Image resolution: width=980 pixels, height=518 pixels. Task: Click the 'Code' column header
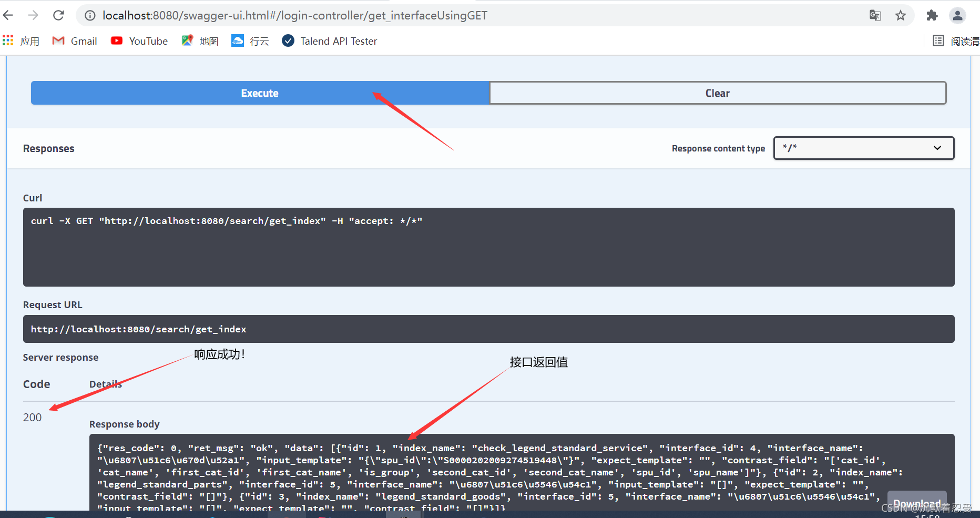pos(37,384)
